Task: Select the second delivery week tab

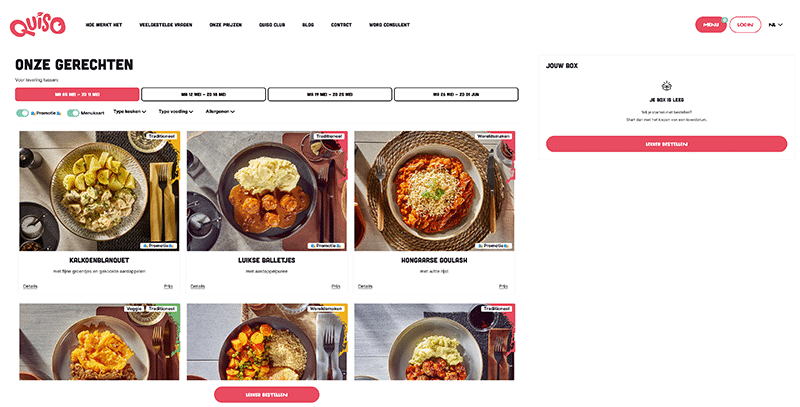Action: [x=204, y=94]
